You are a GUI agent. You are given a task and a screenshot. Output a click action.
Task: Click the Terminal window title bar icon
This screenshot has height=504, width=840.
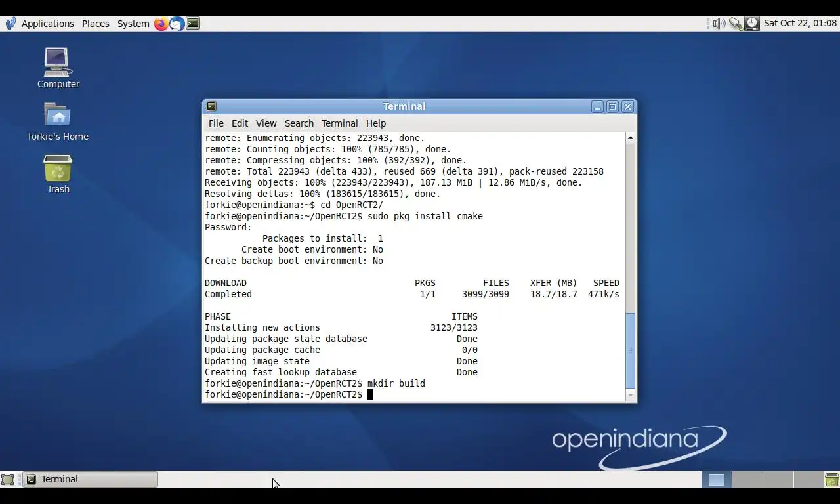(x=211, y=106)
